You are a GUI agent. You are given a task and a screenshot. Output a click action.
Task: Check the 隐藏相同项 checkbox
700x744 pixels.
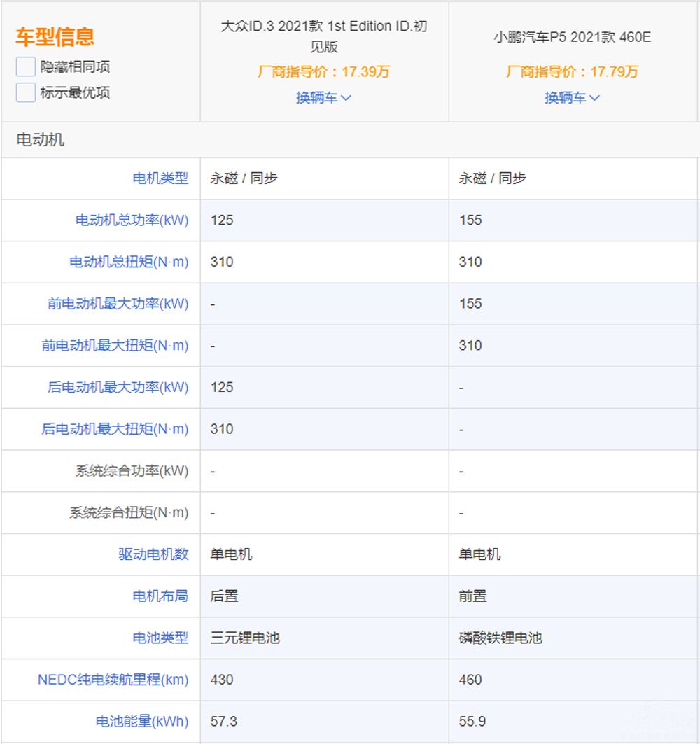26,67
